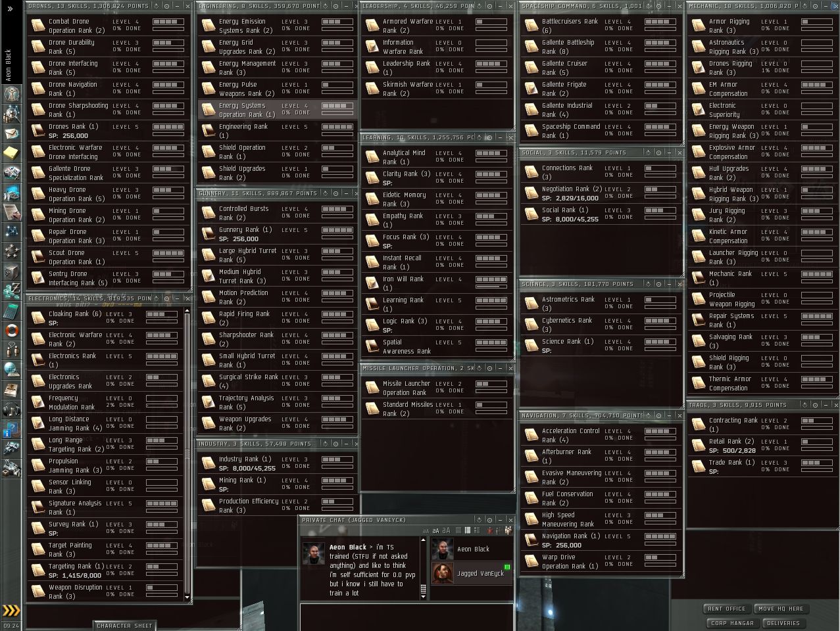Open the corporation stars icon in the sidebar
Screen dimensions: 840x631
point(12,250)
